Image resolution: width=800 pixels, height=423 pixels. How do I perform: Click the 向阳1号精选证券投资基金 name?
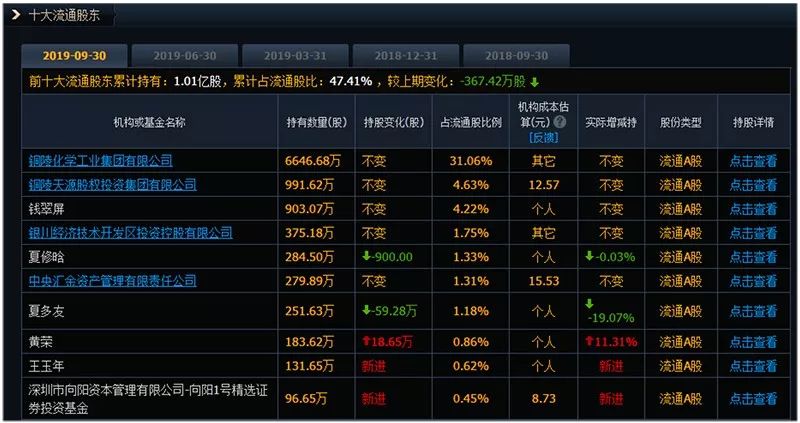coord(148,400)
